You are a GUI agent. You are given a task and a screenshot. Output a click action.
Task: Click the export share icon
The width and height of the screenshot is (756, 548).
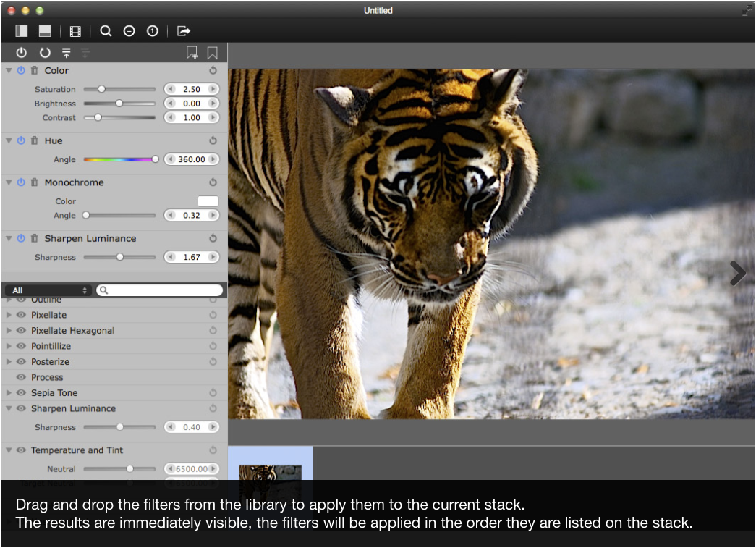183,31
